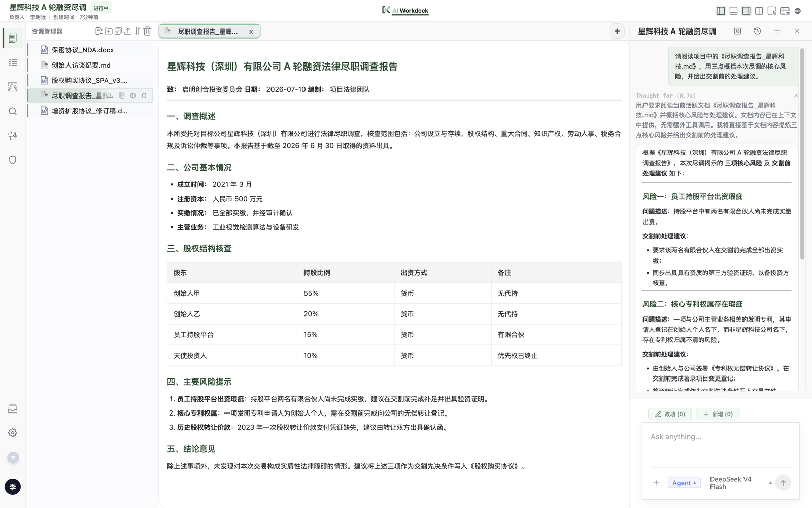
Task: Create a new folder in resource manager
Action: click(109, 31)
